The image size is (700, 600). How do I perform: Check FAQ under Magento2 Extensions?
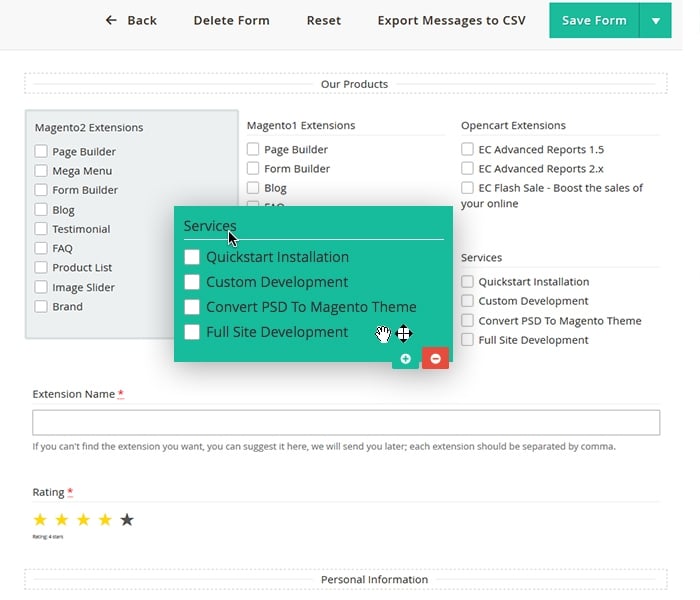pos(41,248)
